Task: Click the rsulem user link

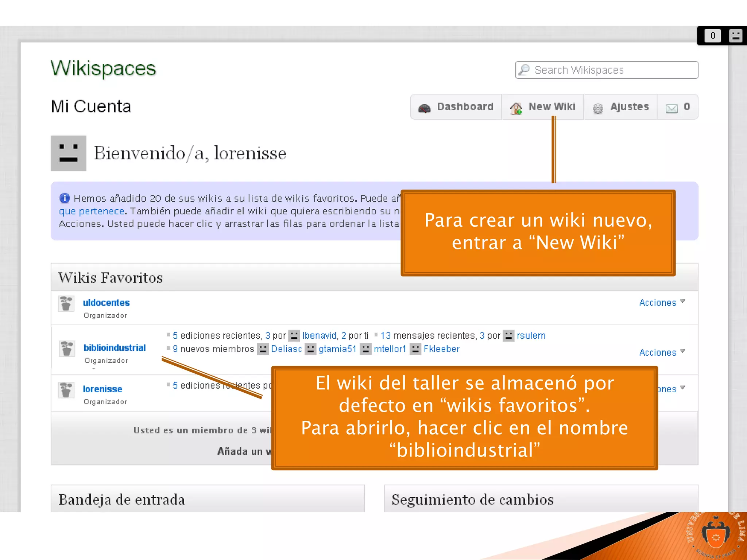Action: point(531,335)
